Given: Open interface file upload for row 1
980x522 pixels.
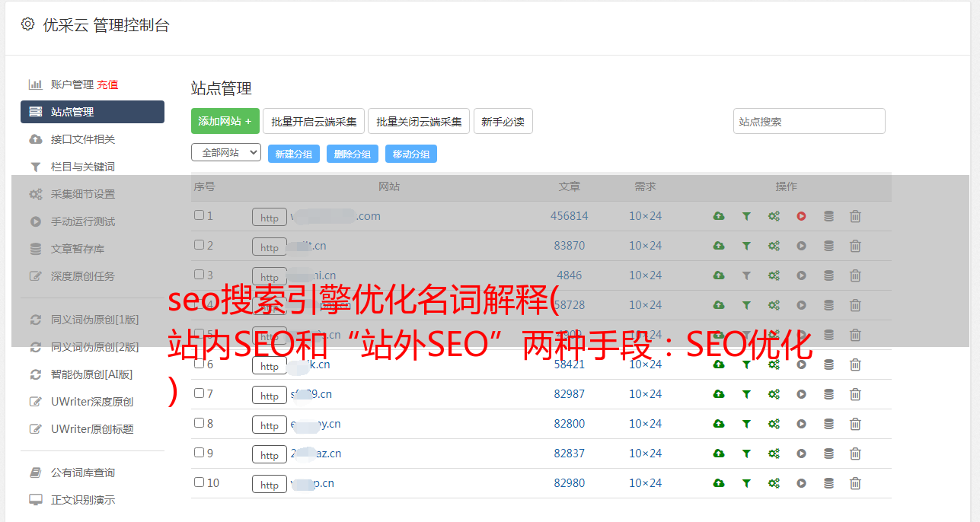Looking at the screenshot, I should 719,216.
